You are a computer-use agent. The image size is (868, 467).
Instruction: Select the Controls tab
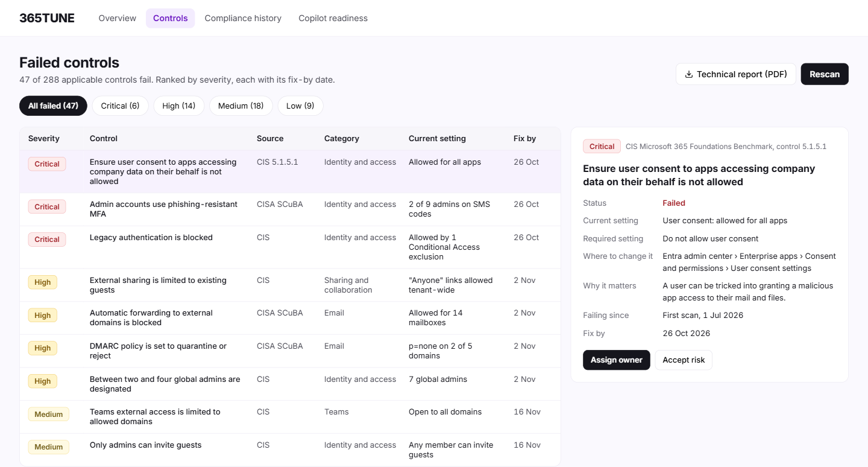[171, 18]
